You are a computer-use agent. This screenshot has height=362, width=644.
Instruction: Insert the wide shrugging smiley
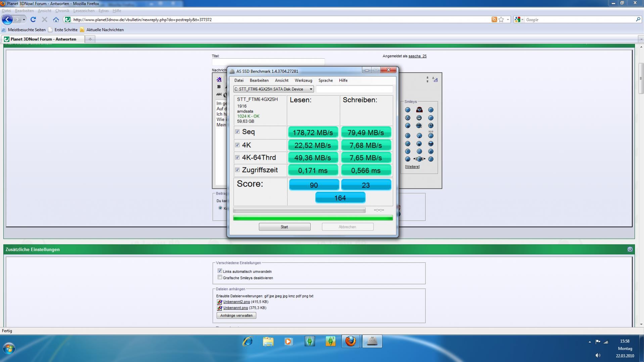click(419, 159)
